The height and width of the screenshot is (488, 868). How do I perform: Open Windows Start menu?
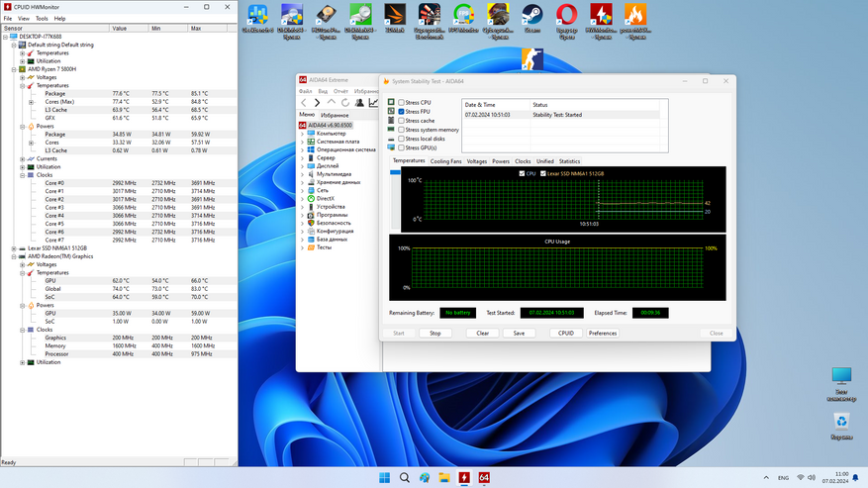384,478
